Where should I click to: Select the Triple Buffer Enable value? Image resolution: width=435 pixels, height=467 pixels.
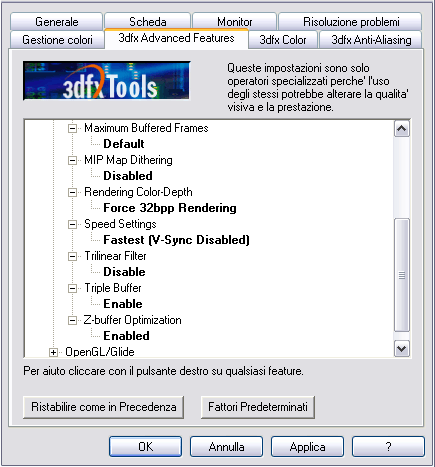click(123, 304)
